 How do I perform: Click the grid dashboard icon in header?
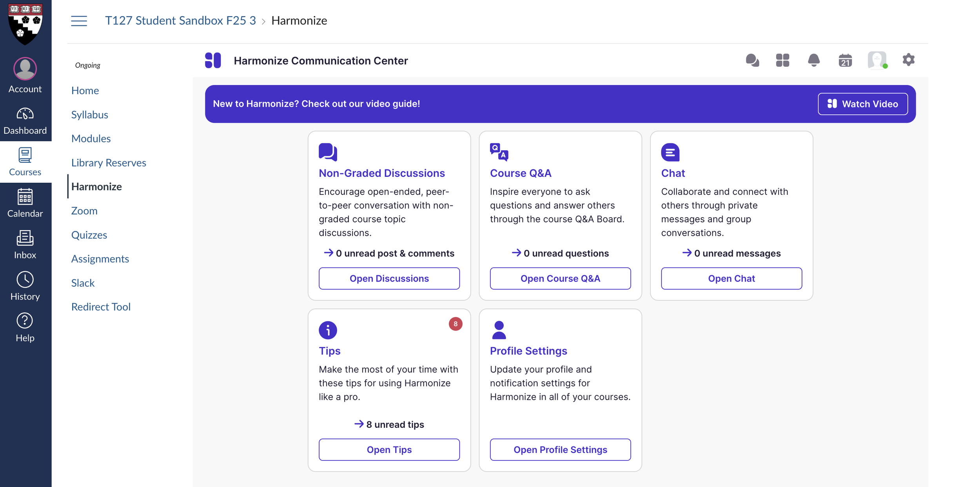782,60
